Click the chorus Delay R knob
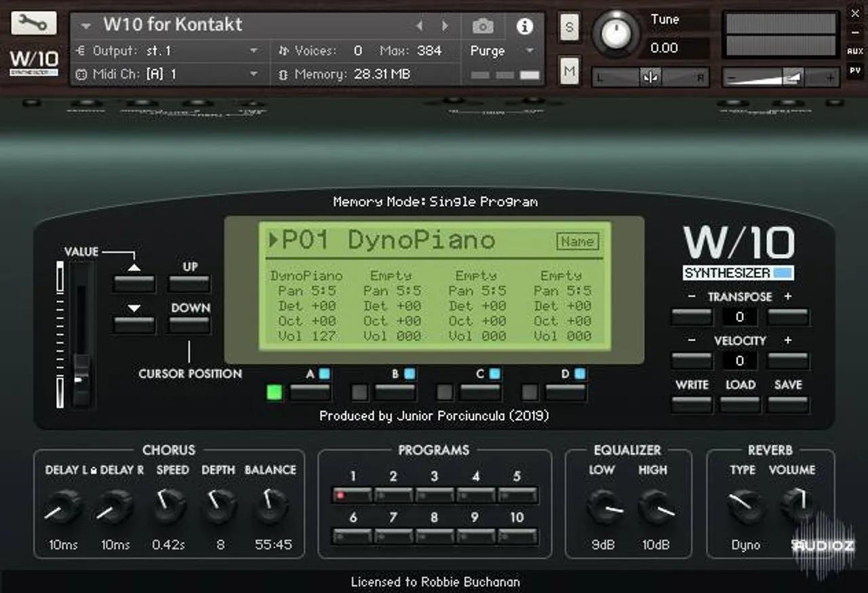 coord(115,506)
